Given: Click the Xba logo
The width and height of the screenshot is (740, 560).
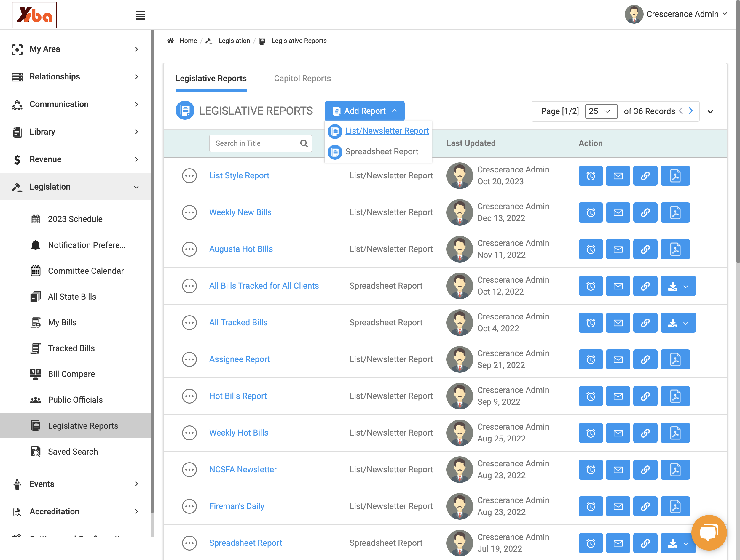Looking at the screenshot, I should click(34, 15).
